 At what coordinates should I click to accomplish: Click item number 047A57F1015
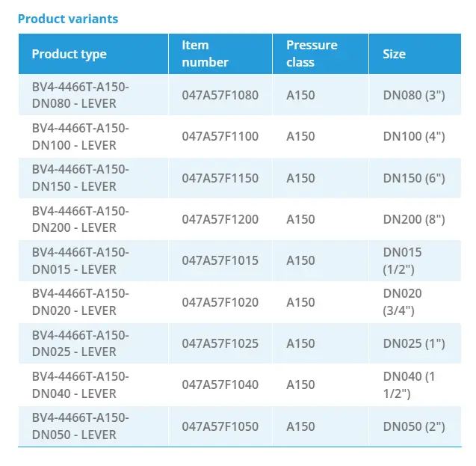(220, 260)
